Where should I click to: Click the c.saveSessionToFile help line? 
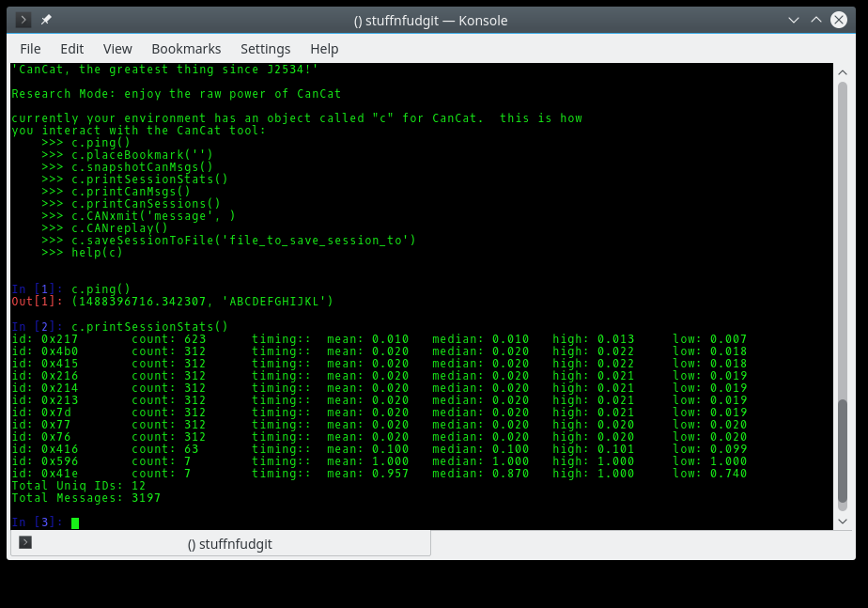click(228, 241)
